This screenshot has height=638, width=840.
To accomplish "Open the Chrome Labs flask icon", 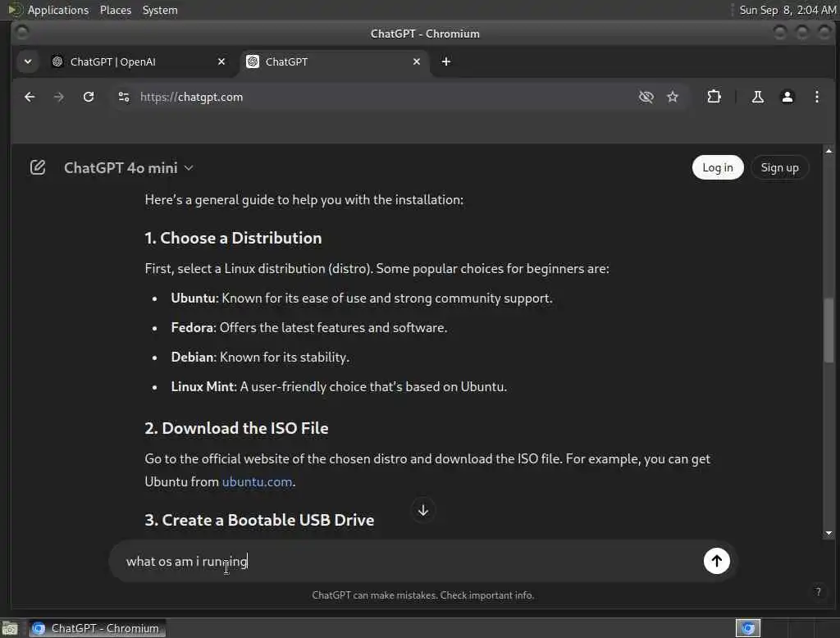I will (757, 97).
